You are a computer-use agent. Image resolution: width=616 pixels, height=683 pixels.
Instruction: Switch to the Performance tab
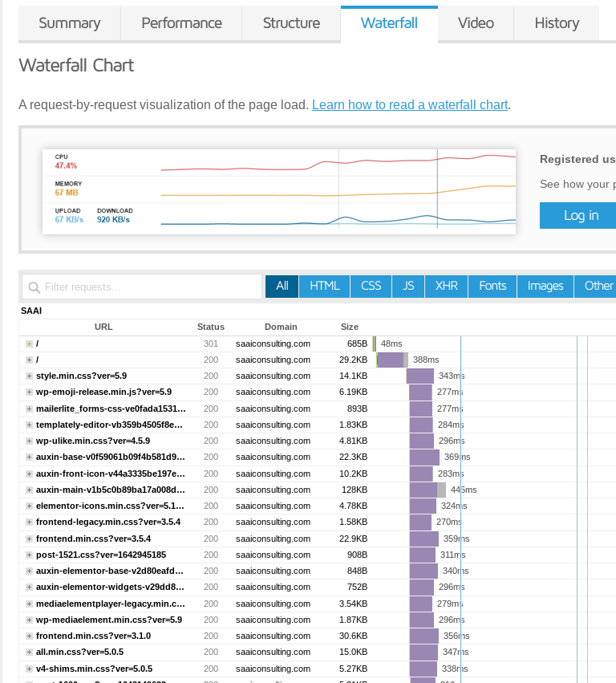180,23
